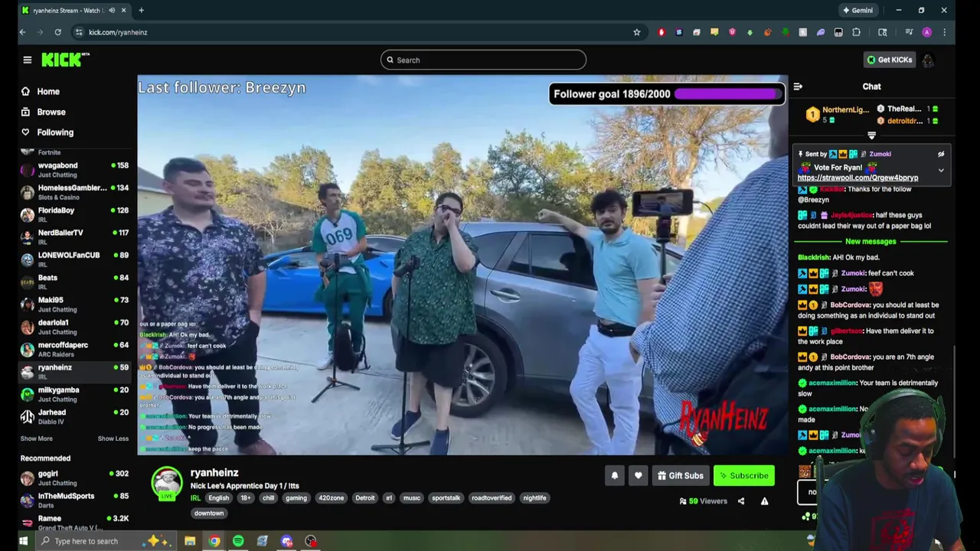Click the address bar URL

point(118,32)
